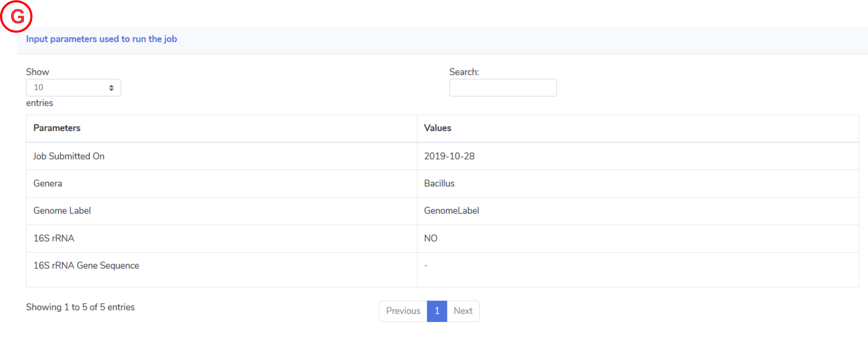Screen dimensions: 868x338
Task: Select the 'NO' value cell
Action: (638, 238)
